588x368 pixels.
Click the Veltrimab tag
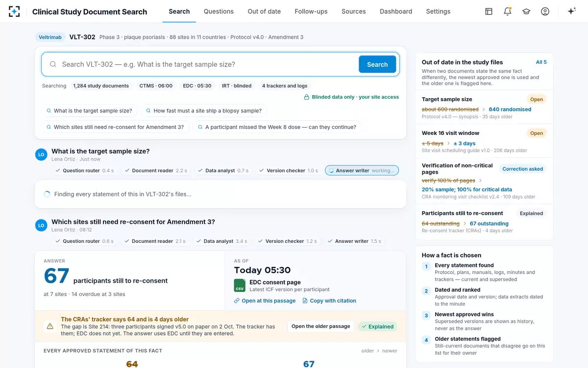click(x=51, y=37)
